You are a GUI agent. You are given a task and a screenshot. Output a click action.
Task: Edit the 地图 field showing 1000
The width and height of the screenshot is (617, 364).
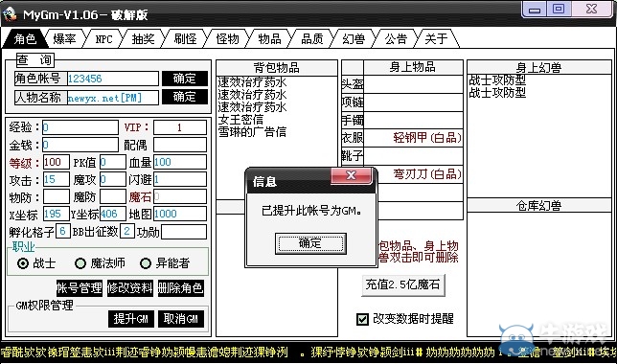tap(180, 214)
